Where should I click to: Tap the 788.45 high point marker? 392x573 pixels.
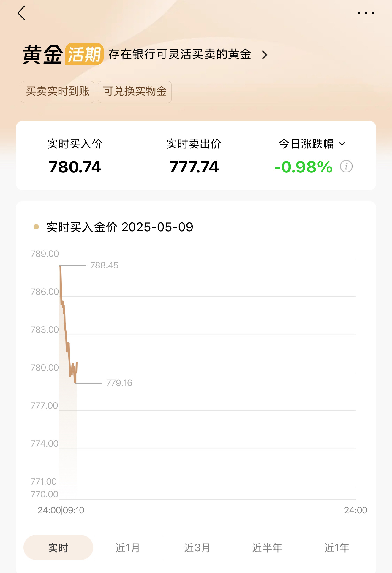[104, 265]
